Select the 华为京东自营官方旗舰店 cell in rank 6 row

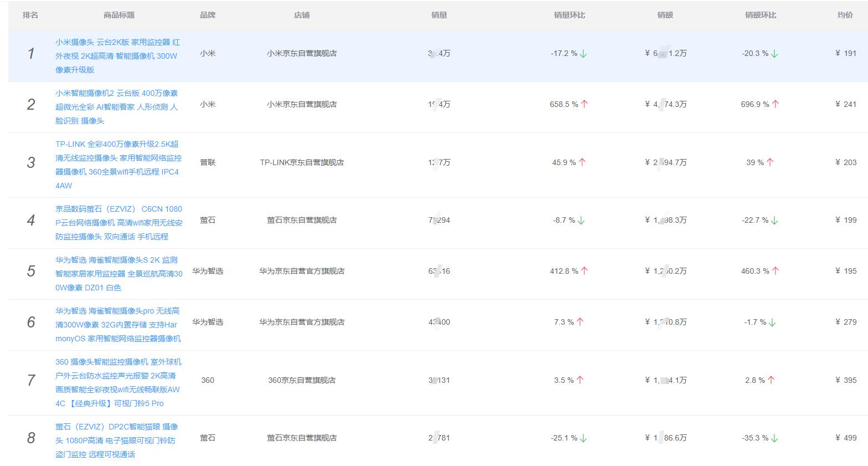tap(302, 322)
